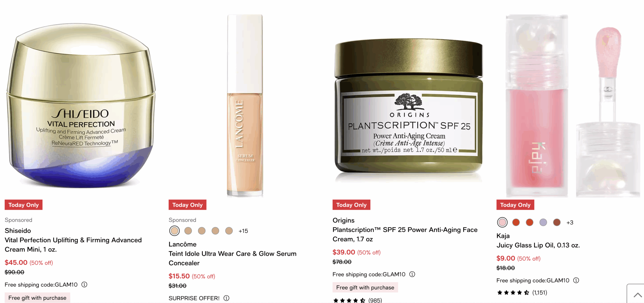Open info icon beside Kaja free shipping code

pyautogui.click(x=576, y=280)
